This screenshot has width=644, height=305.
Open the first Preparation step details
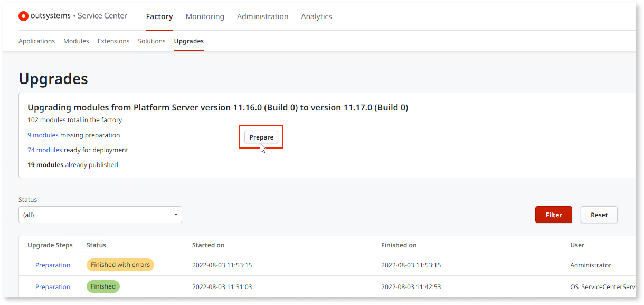pyautogui.click(x=53, y=265)
